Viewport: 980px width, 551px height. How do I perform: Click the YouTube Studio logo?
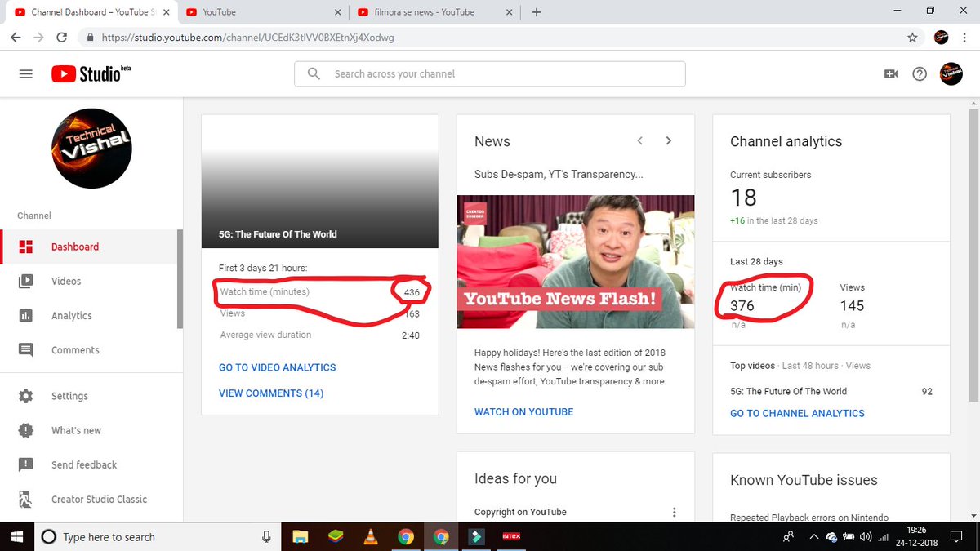click(91, 73)
